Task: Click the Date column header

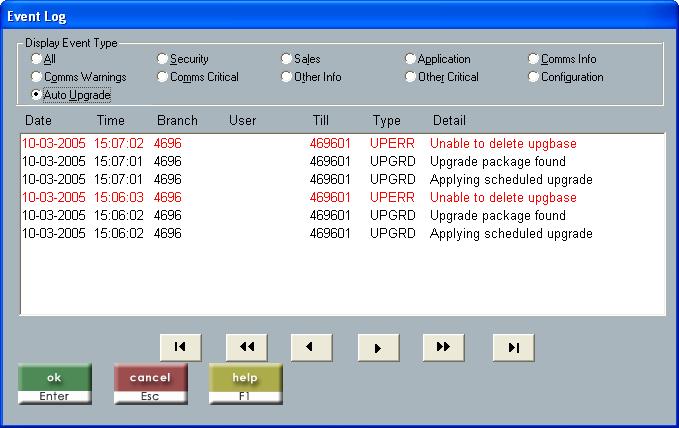Action: [x=38, y=120]
